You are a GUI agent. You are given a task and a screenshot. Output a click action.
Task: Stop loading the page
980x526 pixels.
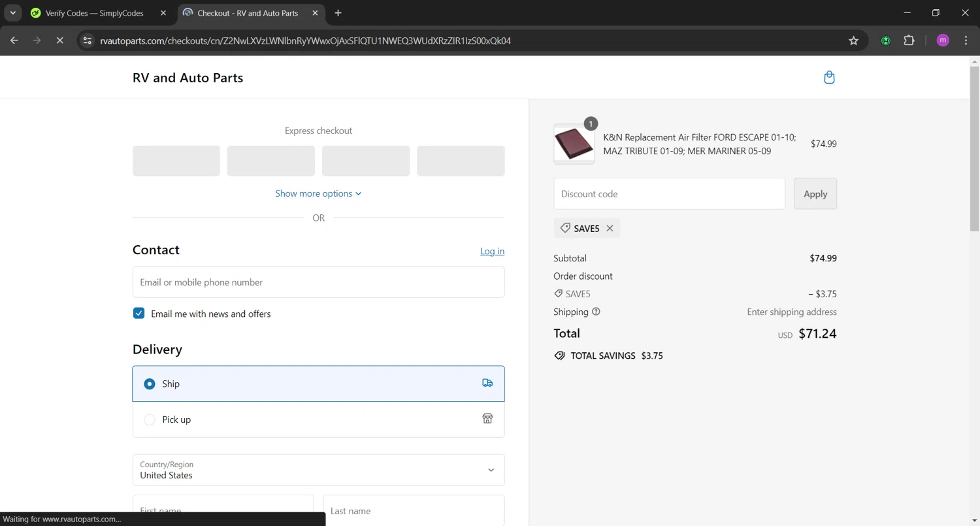pyautogui.click(x=59, y=41)
